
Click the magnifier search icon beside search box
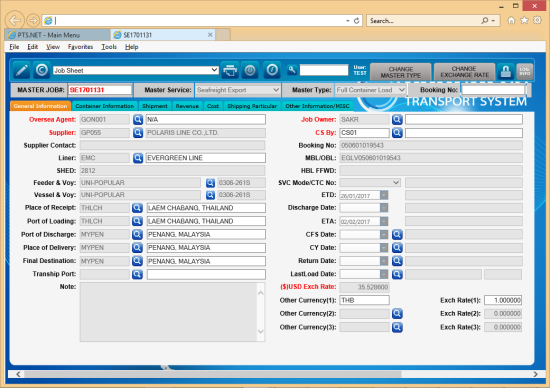292,70
